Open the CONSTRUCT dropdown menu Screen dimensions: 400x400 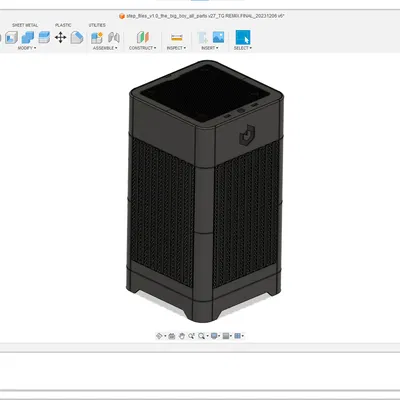tap(143, 48)
